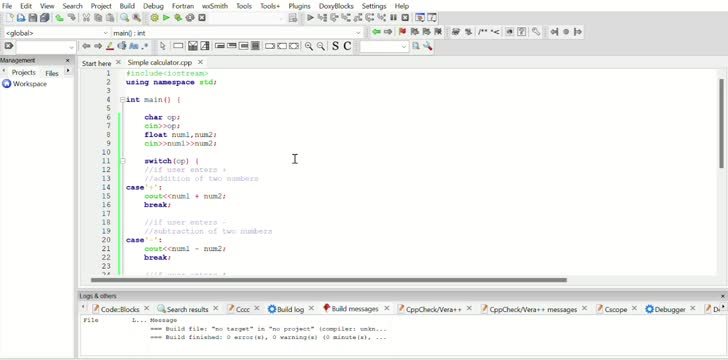Viewport: 728px width, 360px height.
Task: Click the Build gear icon
Action: 155,18
